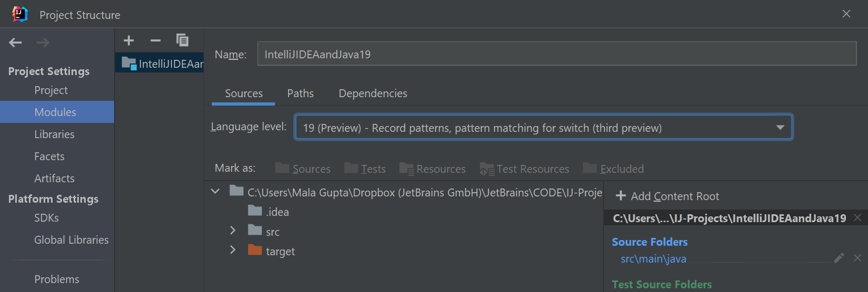Mark folder as Resources
Screen dimensions: 868x292
pyautogui.click(x=432, y=169)
